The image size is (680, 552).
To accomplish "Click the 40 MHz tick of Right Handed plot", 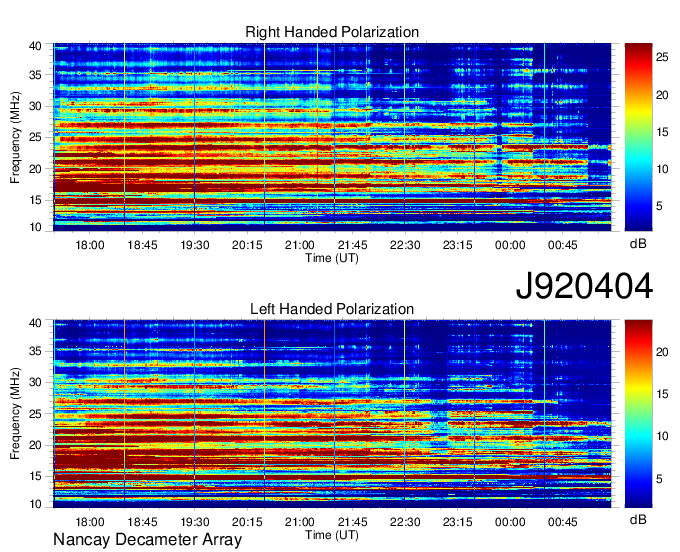I will [x=36, y=46].
